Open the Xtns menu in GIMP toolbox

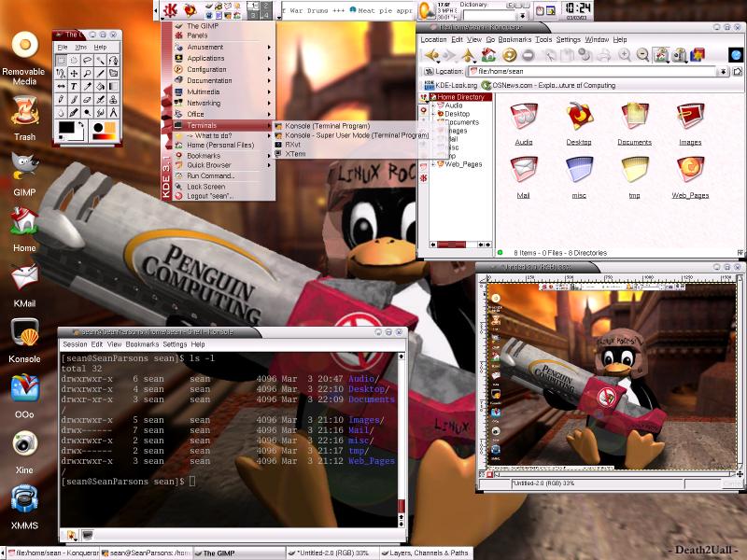[81, 48]
